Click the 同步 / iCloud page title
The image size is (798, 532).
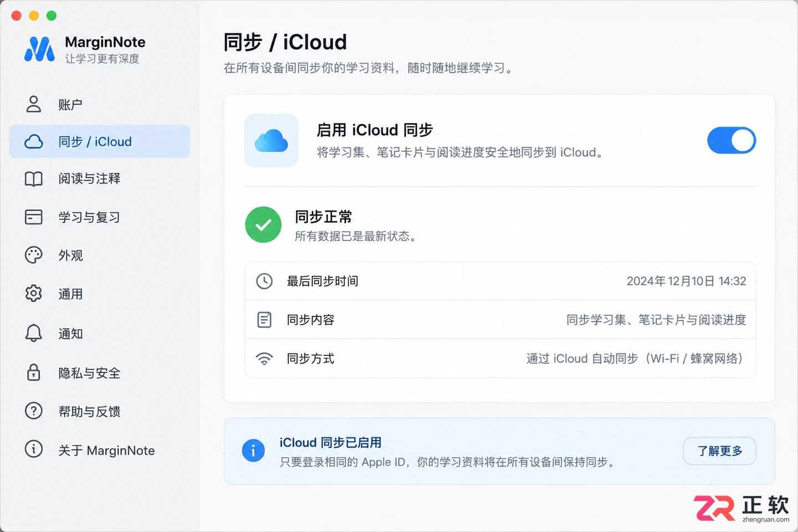[x=285, y=42]
